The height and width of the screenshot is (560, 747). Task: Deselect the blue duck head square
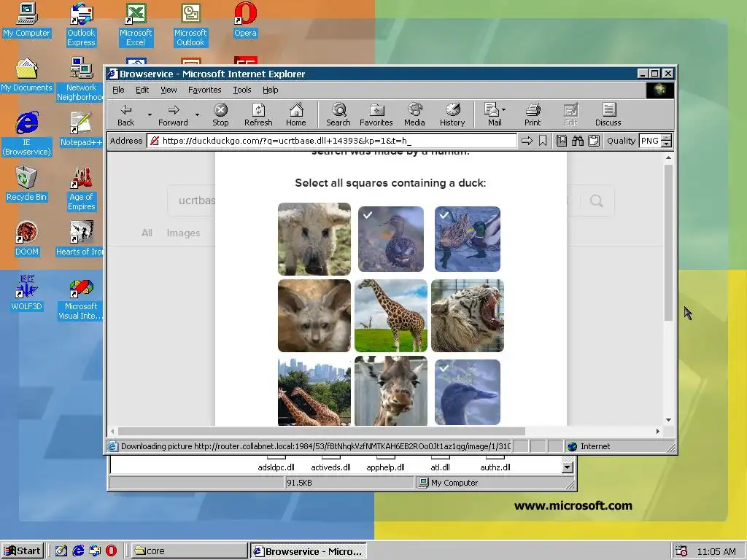(x=468, y=392)
